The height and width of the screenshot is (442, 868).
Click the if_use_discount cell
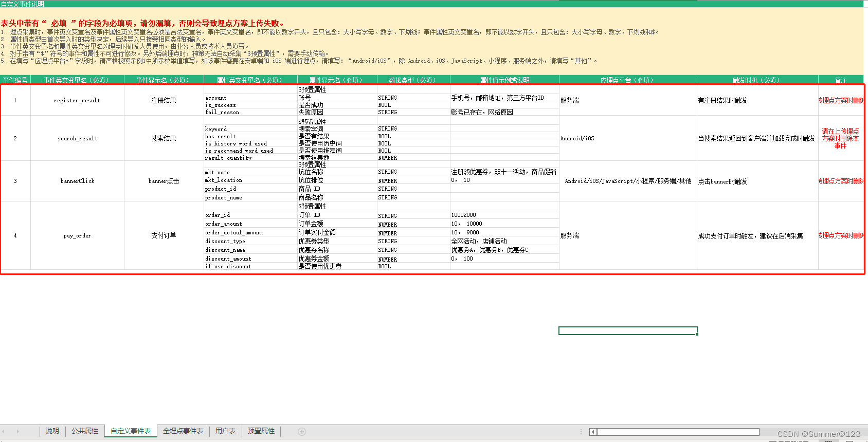click(250, 266)
